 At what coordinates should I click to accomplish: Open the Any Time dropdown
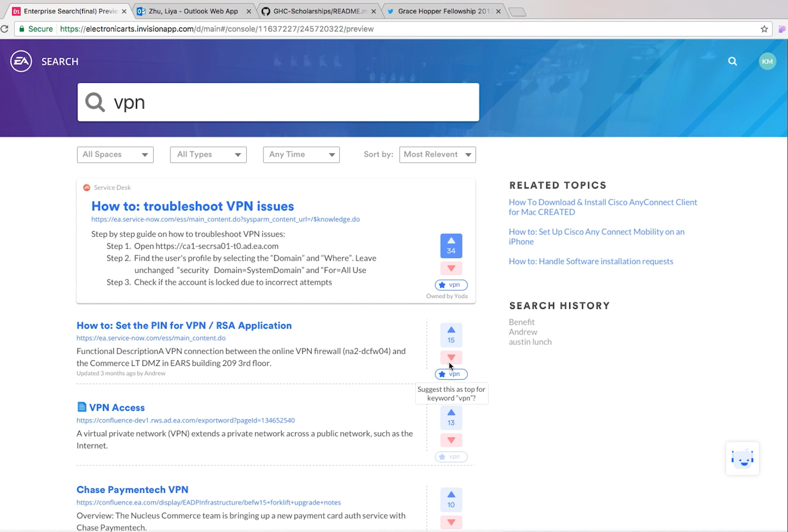tap(301, 155)
